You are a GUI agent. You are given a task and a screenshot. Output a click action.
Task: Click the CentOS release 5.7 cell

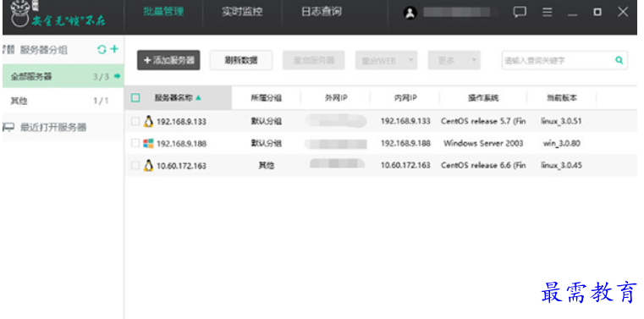point(483,121)
